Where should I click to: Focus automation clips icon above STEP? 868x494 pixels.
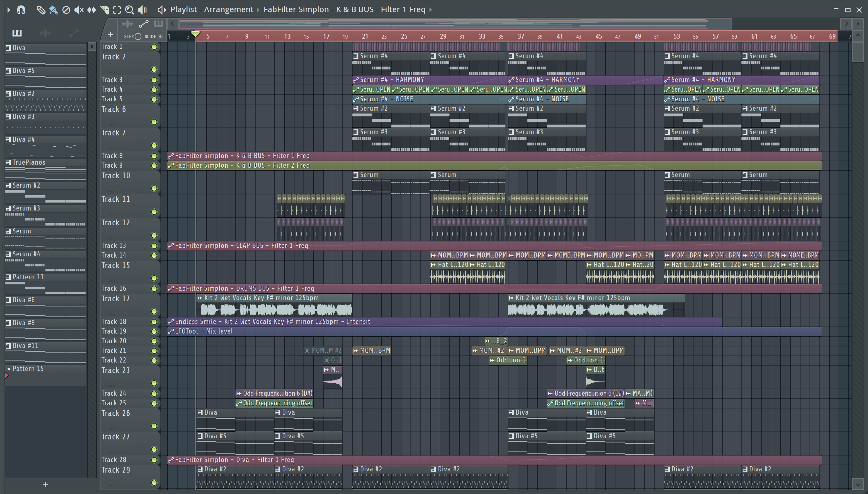[144, 24]
